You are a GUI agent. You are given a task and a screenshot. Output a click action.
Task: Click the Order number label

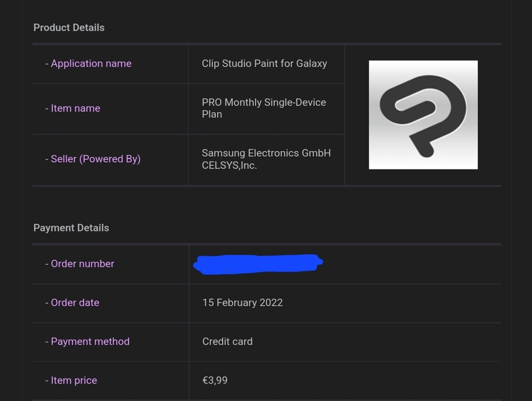(x=82, y=264)
